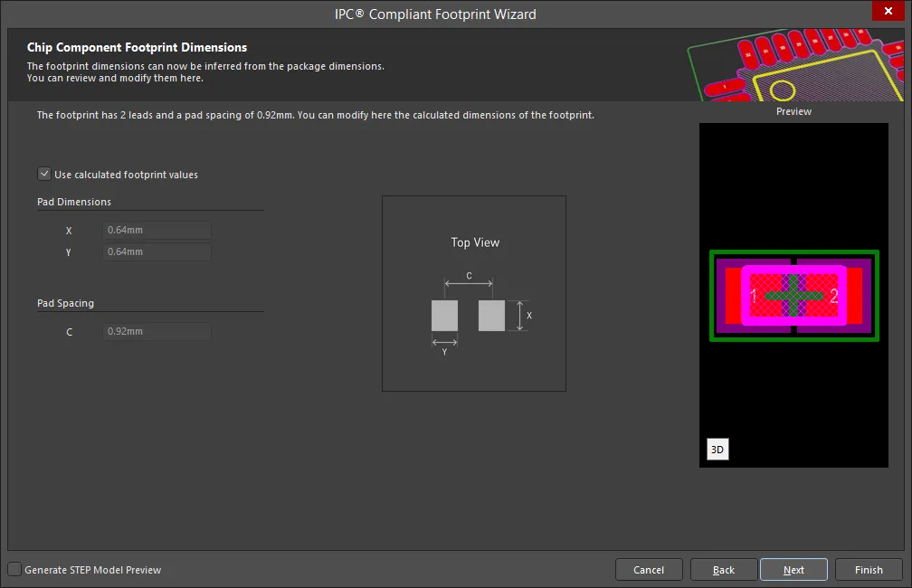Go to previous page with Back
The image size is (912, 588).
[724, 569]
